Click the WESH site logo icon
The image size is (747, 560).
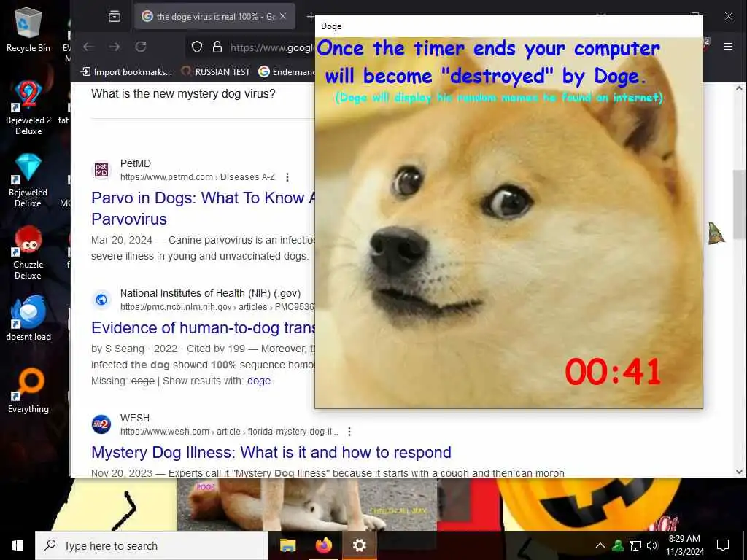101,424
